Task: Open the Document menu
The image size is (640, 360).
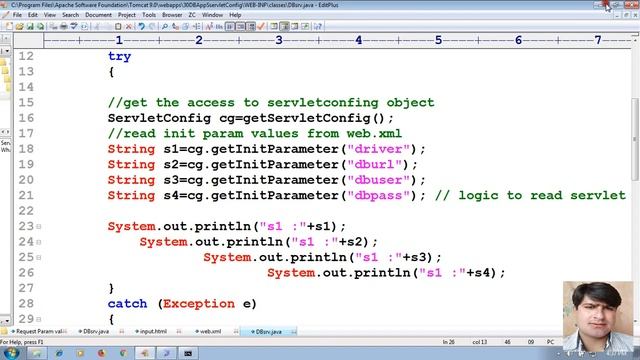Action: [x=98, y=15]
